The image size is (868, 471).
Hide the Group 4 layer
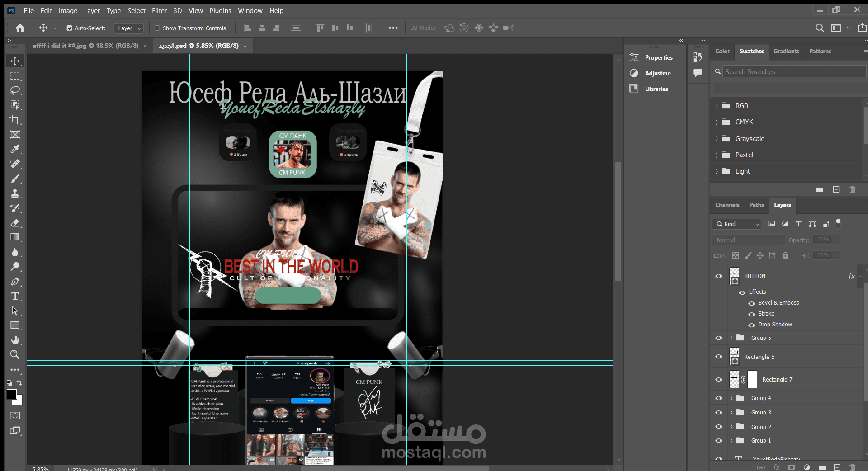click(719, 398)
